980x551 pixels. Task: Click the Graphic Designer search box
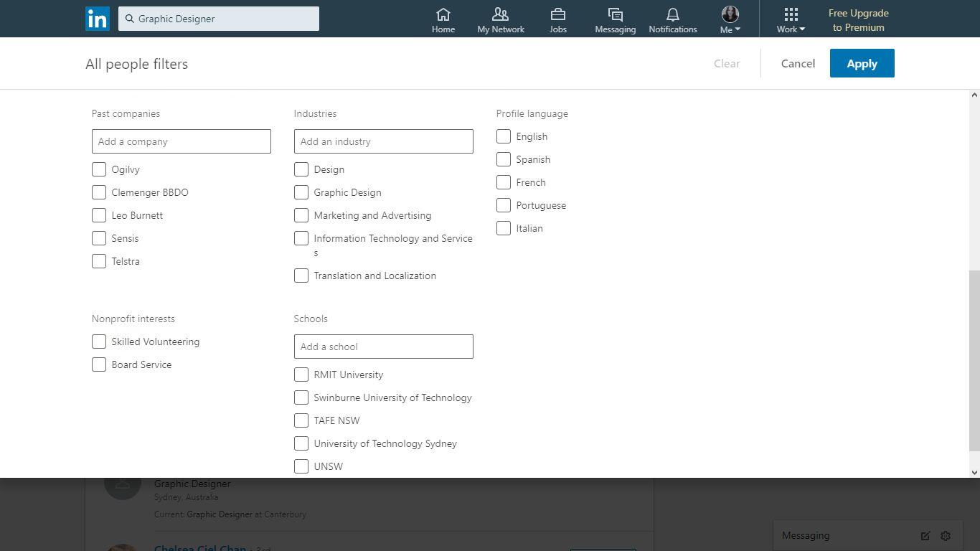(219, 19)
